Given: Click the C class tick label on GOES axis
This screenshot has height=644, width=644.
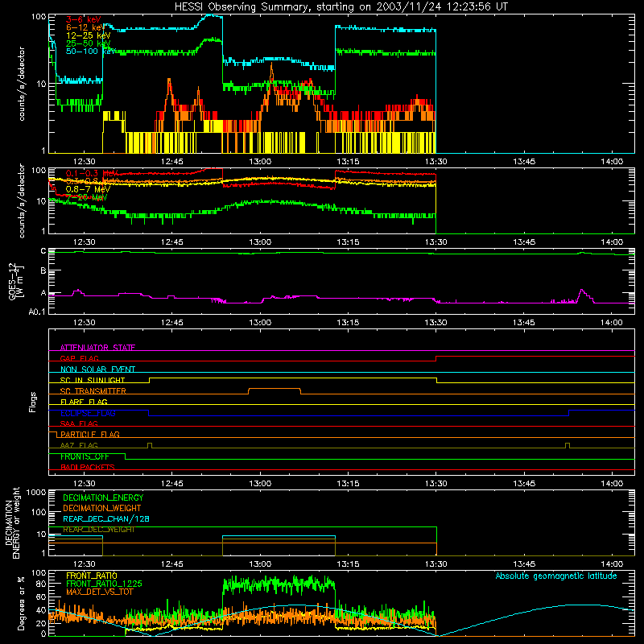Looking at the screenshot, I should coord(43,251).
